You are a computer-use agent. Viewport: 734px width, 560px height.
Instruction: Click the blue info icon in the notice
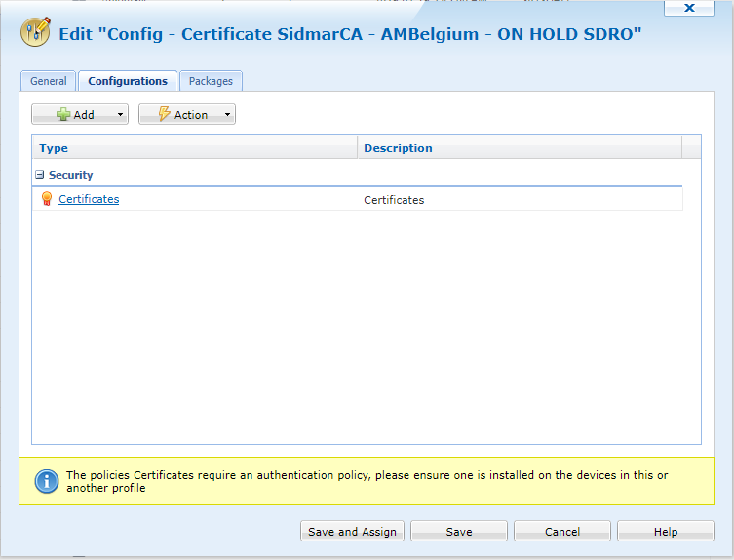coord(46,481)
